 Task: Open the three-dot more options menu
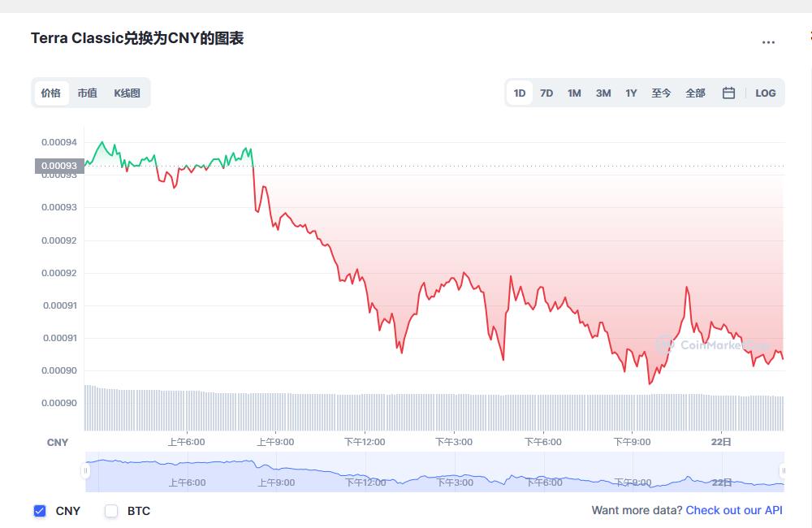768,42
